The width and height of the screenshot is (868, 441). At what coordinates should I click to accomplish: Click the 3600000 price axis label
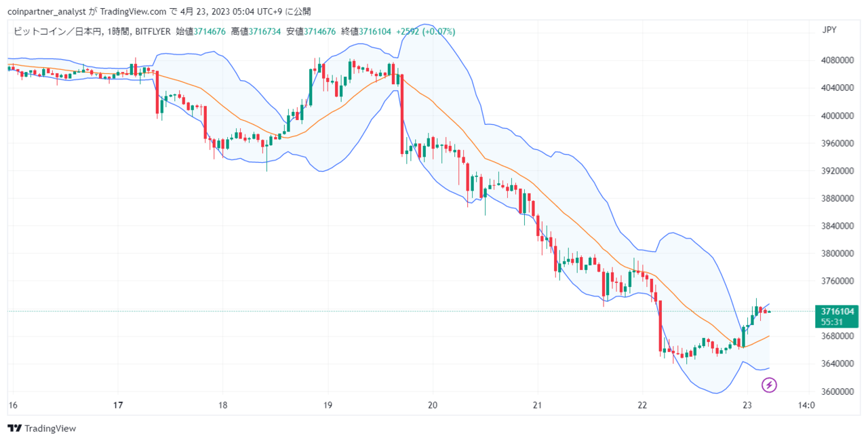835,391
